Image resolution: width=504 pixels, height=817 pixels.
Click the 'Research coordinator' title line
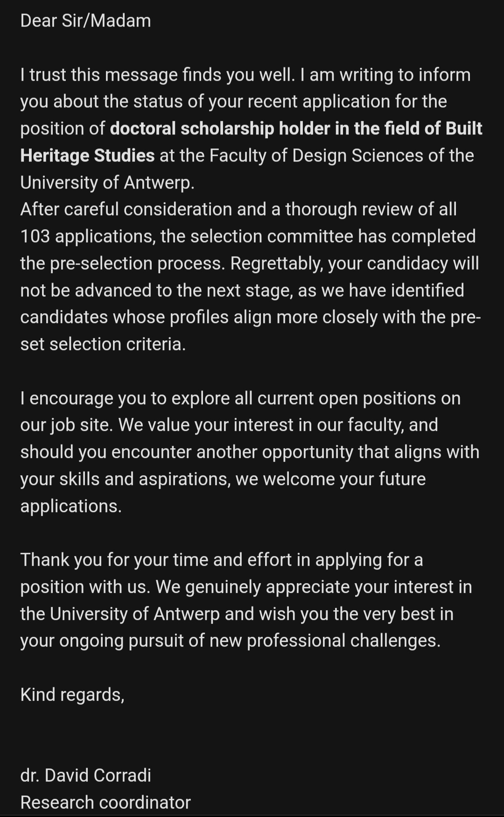tap(105, 803)
